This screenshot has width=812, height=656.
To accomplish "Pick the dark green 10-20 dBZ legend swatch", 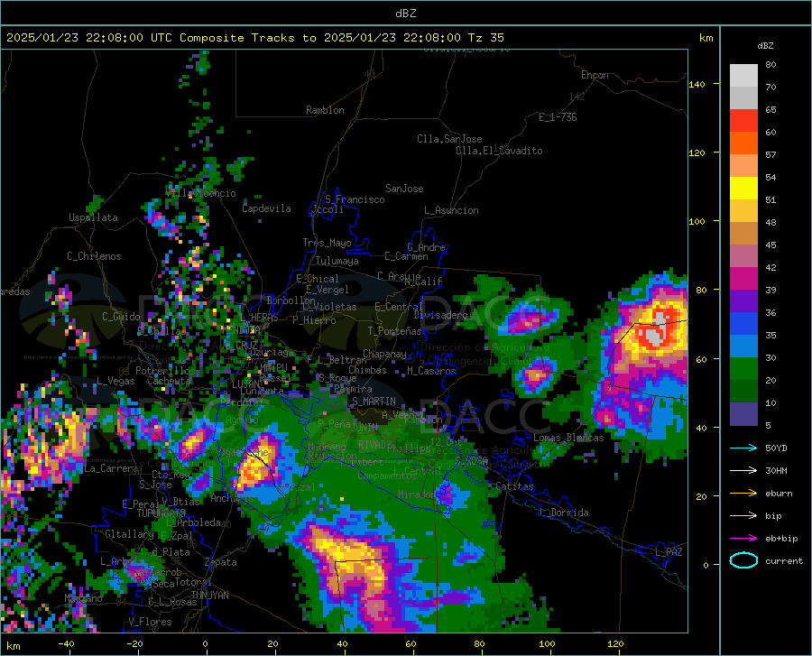I will coord(743,392).
